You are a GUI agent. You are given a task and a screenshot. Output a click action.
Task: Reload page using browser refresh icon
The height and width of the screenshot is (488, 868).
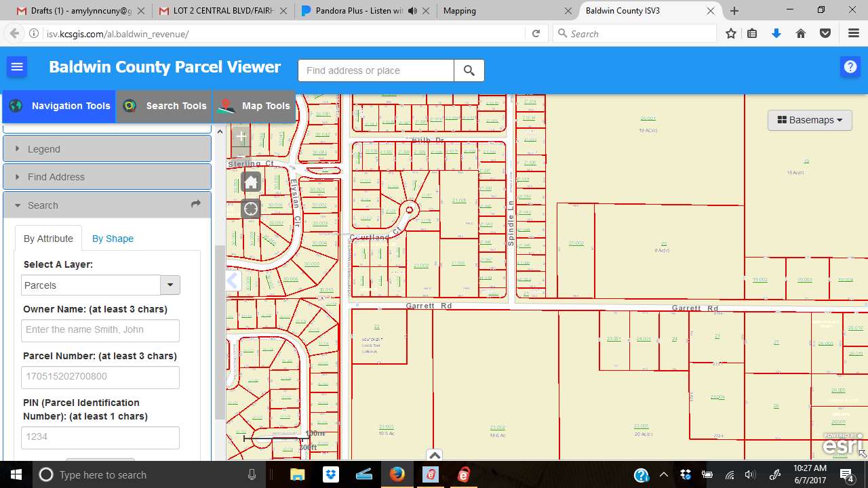pyautogui.click(x=536, y=33)
